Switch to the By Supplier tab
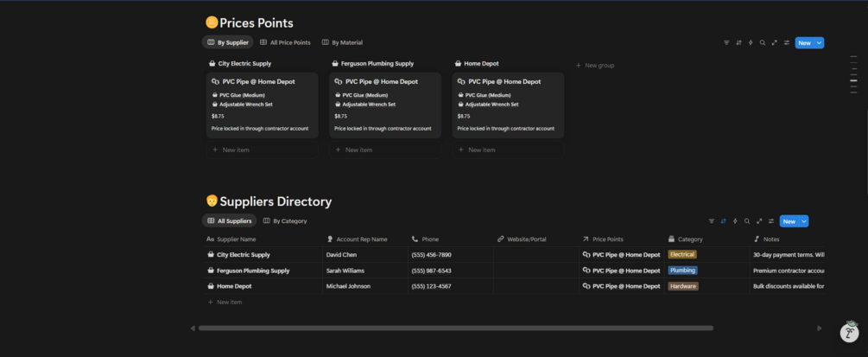868x357 pixels. click(227, 42)
